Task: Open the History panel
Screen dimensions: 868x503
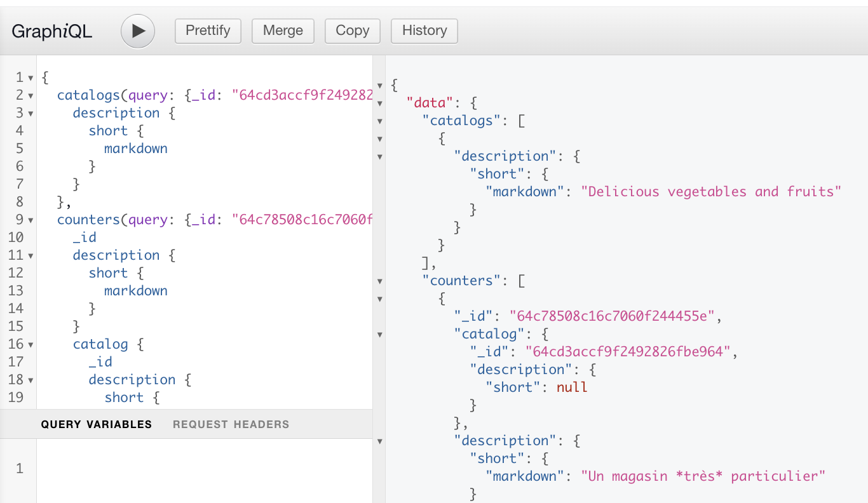Action: pos(424,30)
